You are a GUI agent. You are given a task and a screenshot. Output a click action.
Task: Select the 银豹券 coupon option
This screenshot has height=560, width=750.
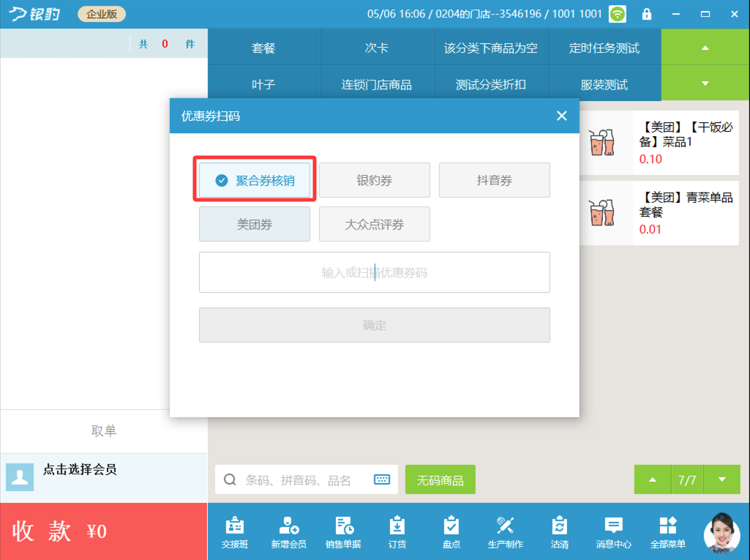(x=375, y=180)
